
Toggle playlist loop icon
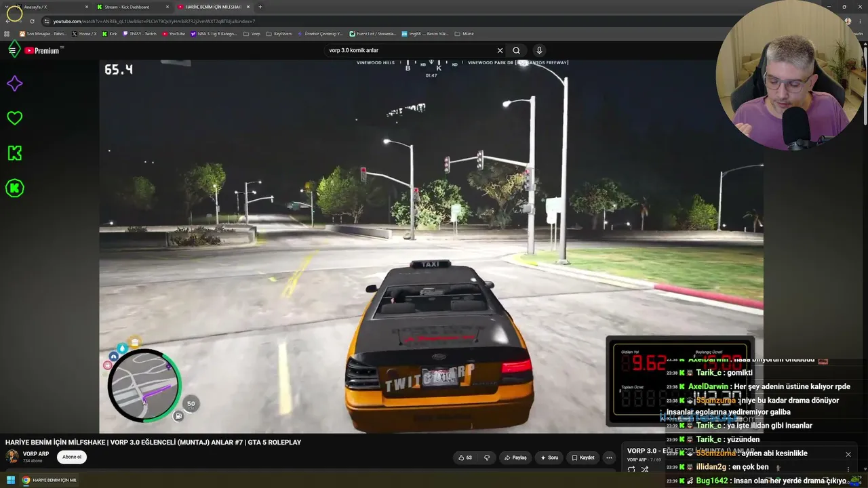[631, 469]
